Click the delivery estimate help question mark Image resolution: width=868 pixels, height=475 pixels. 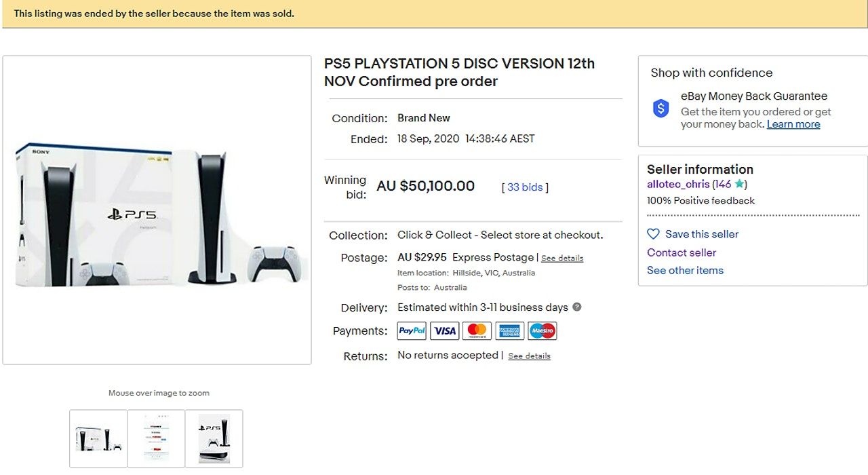(x=577, y=307)
